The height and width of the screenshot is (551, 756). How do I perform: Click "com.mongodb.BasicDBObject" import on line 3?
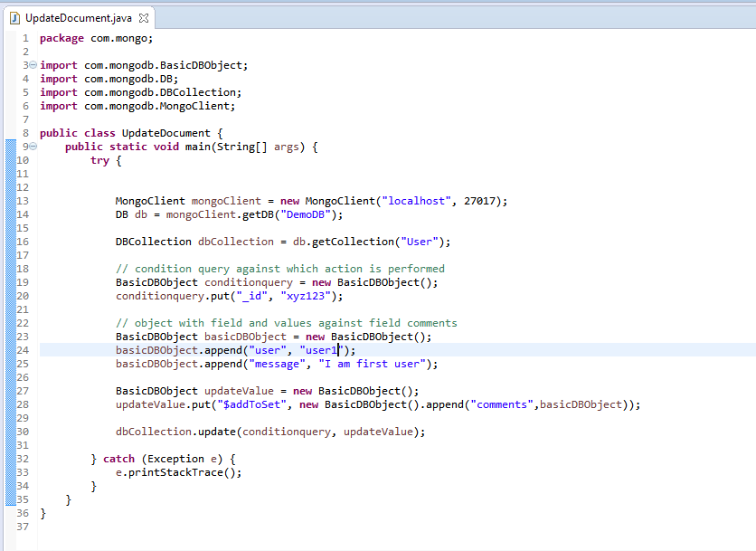click(163, 65)
